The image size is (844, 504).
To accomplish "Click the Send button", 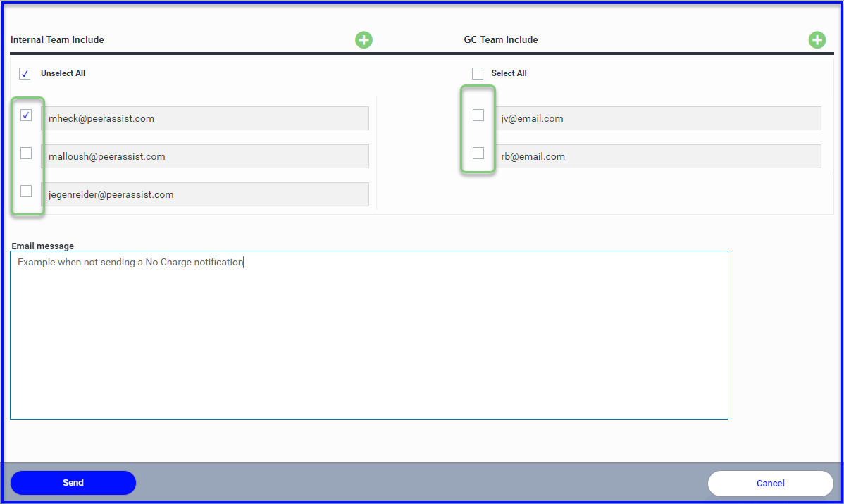I will click(x=73, y=483).
